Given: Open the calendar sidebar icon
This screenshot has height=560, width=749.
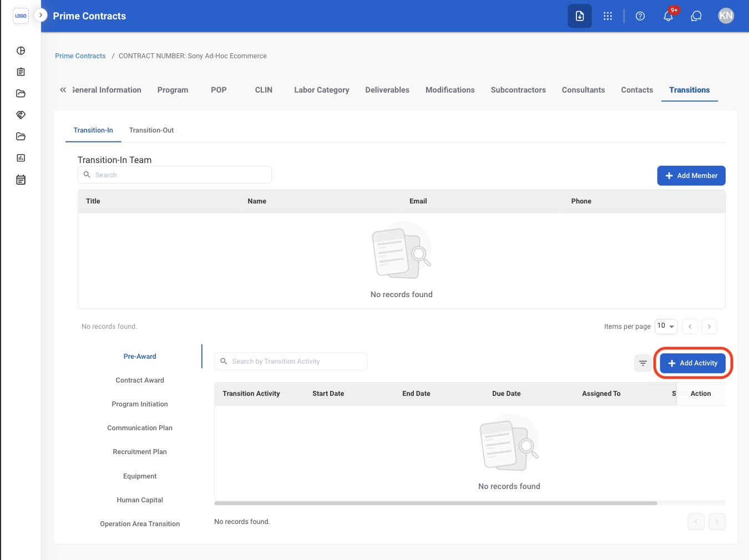Looking at the screenshot, I should 21,180.
